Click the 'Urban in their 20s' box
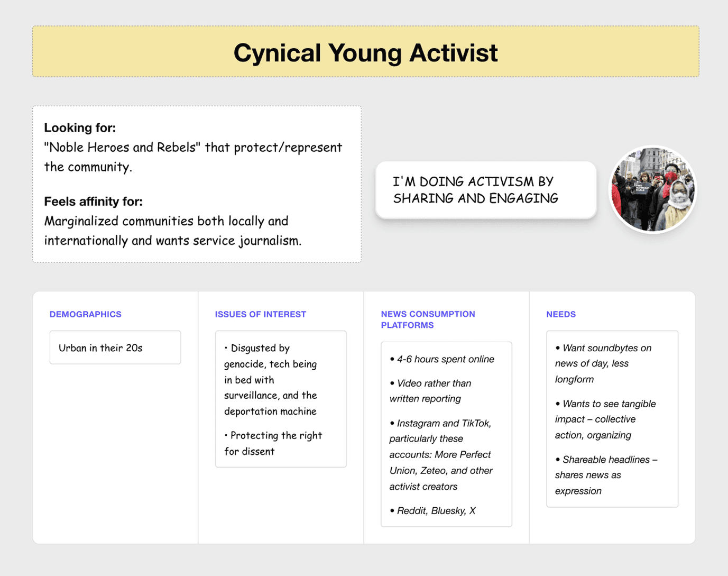Viewport: 728px width, 576px height. tap(115, 348)
